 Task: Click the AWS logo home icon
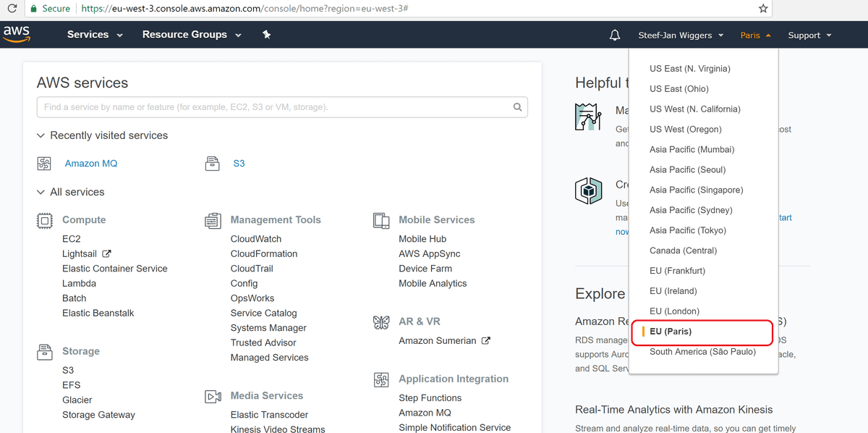pos(17,34)
